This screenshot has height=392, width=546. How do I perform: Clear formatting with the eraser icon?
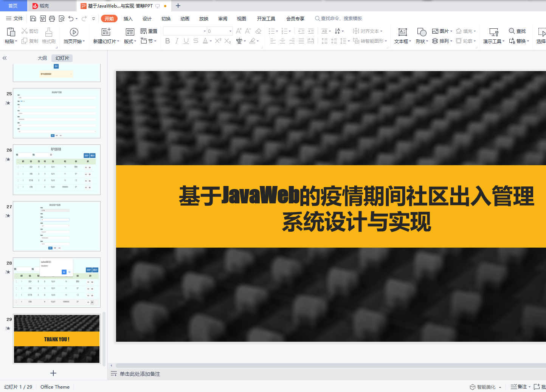pos(258,31)
